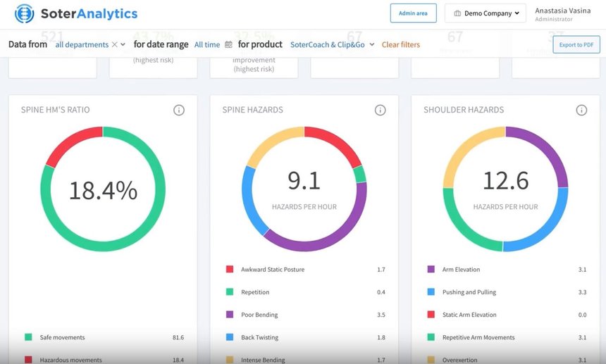Click briefcase icon in Demo Company selector
Screen dimensions: 606x364
457,13
